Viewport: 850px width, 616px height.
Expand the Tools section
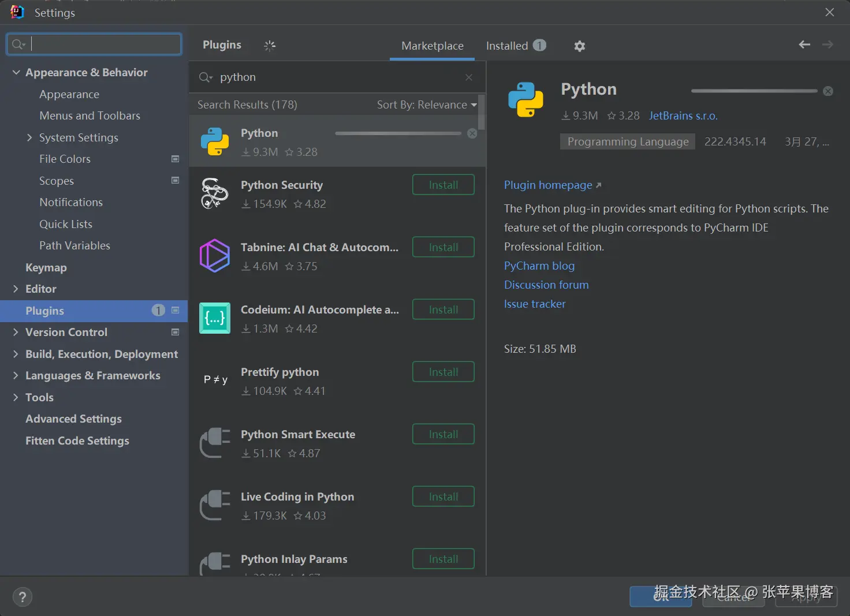point(16,397)
